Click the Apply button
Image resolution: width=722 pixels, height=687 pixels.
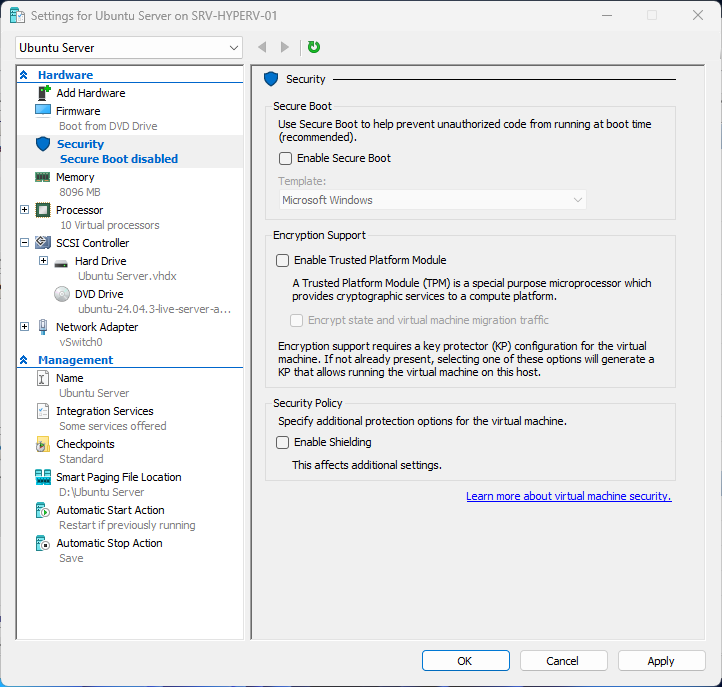(660, 661)
